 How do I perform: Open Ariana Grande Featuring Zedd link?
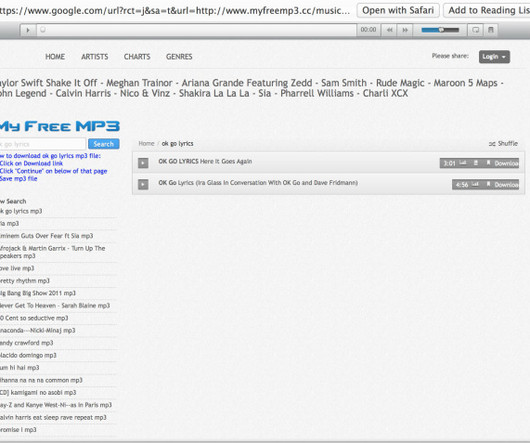(247, 83)
